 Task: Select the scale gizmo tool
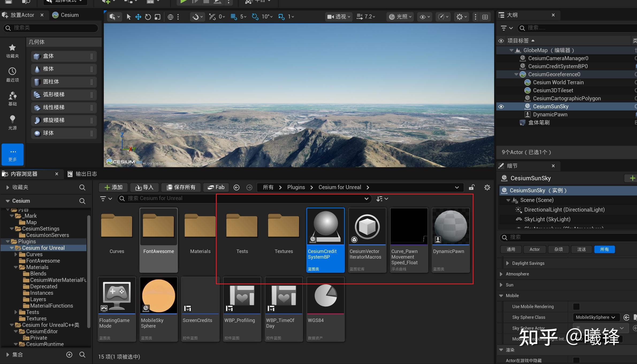(158, 17)
